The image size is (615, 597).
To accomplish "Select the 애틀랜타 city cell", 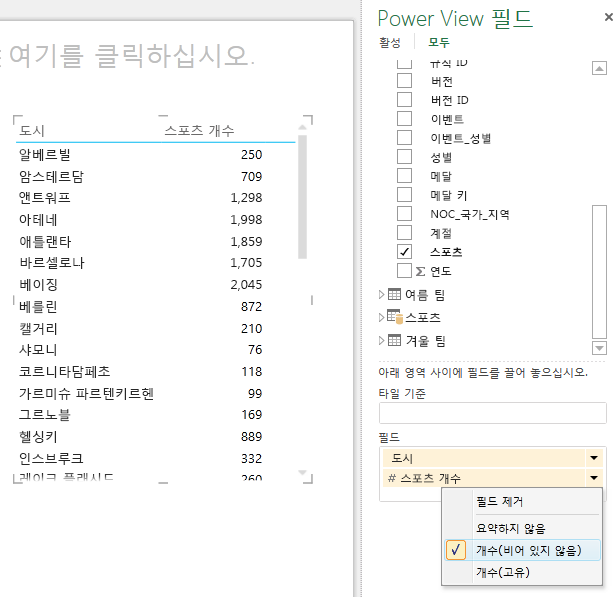I will pos(45,242).
